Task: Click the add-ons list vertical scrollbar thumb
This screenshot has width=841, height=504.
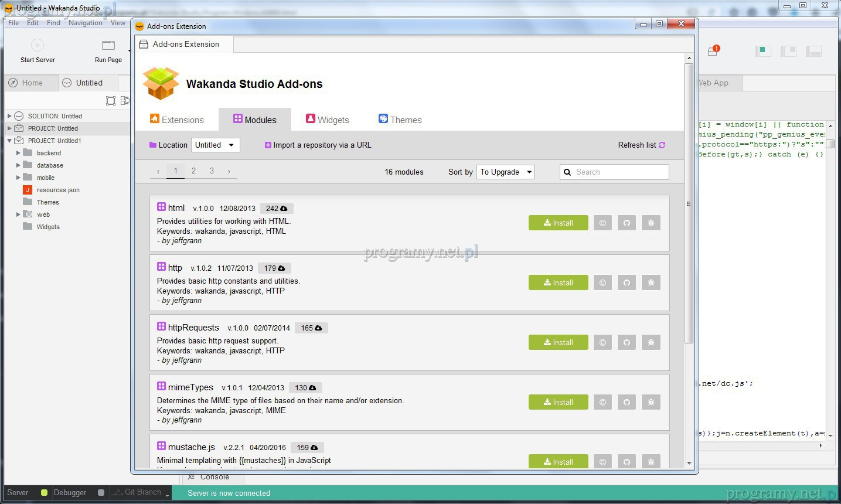Action: tap(689, 203)
